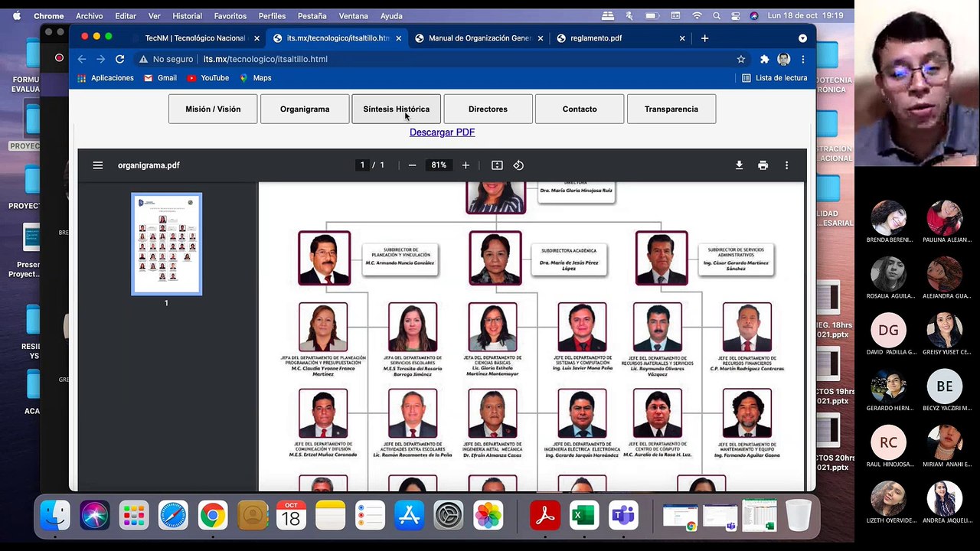Open the Maps bookmark
This screenshot has width=980, height=551.
(x=255, y=78)
